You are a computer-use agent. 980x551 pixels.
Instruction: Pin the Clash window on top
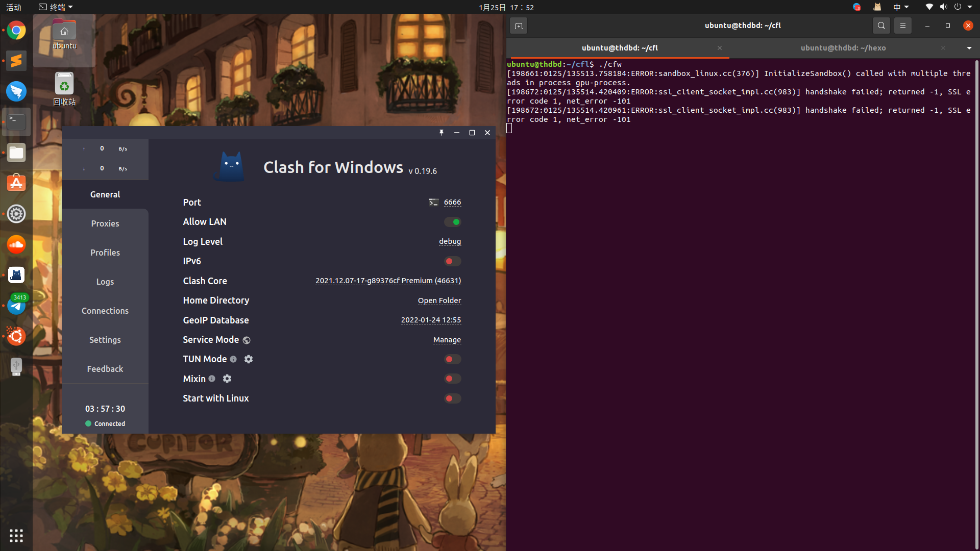[x=442, y=133]
